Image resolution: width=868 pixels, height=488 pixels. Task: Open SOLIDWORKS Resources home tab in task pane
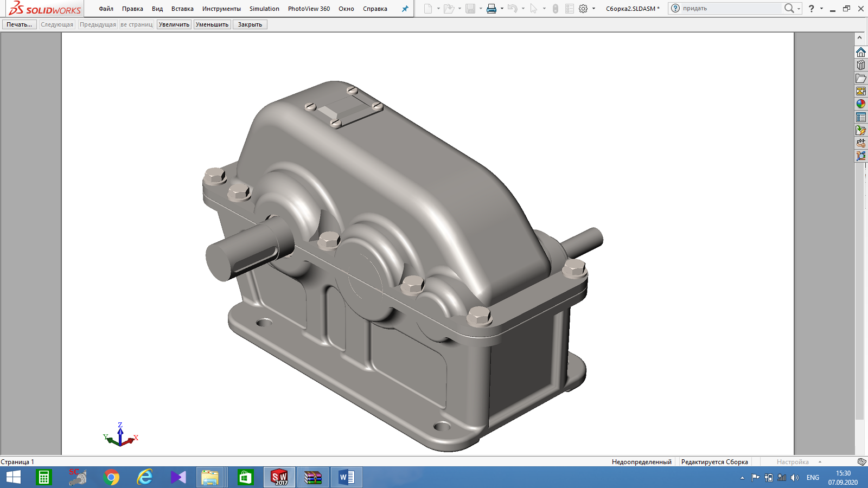coord(861,52)
